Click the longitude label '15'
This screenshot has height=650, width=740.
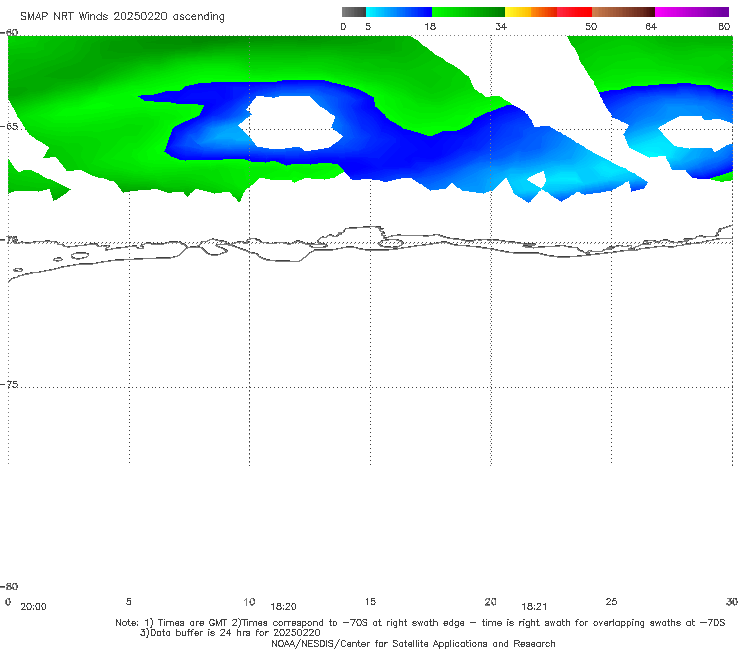(370, 601)
